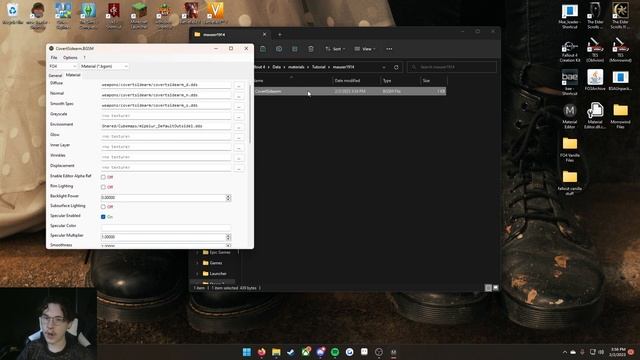Click the Search mauser1914 box in Explorer

tap(452, 67)
